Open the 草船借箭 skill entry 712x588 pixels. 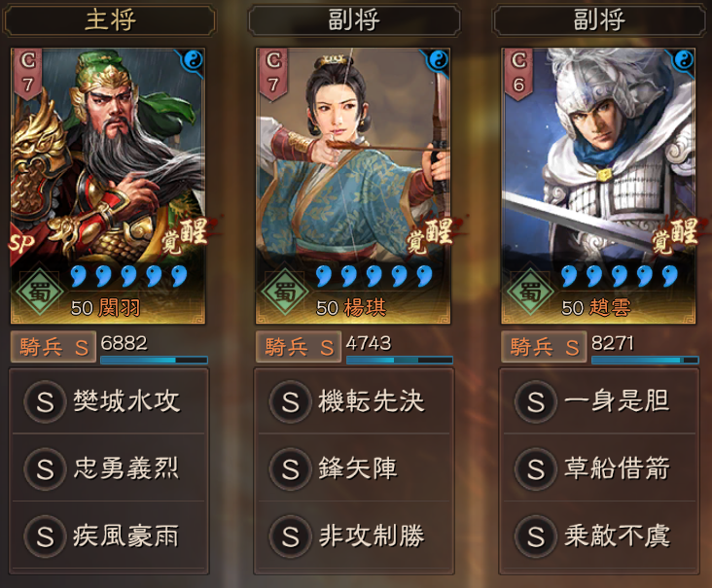pyautogui.click(x=599, y=468)
